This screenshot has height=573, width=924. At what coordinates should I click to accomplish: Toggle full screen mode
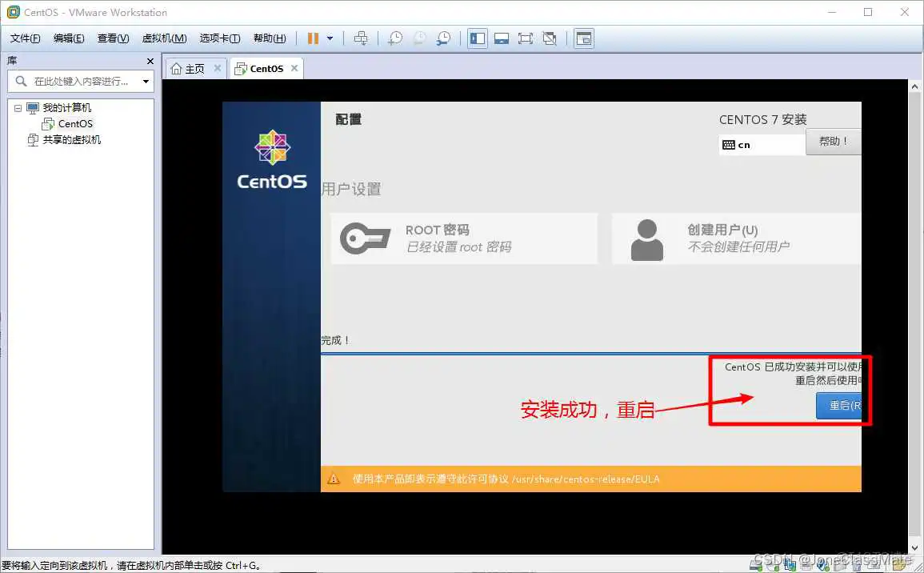tap(525, 38)
